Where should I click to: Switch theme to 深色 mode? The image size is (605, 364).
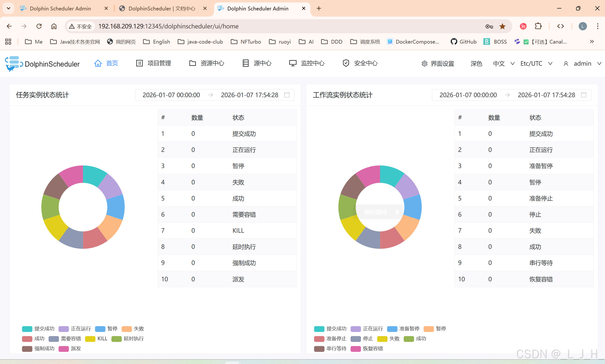476,64
